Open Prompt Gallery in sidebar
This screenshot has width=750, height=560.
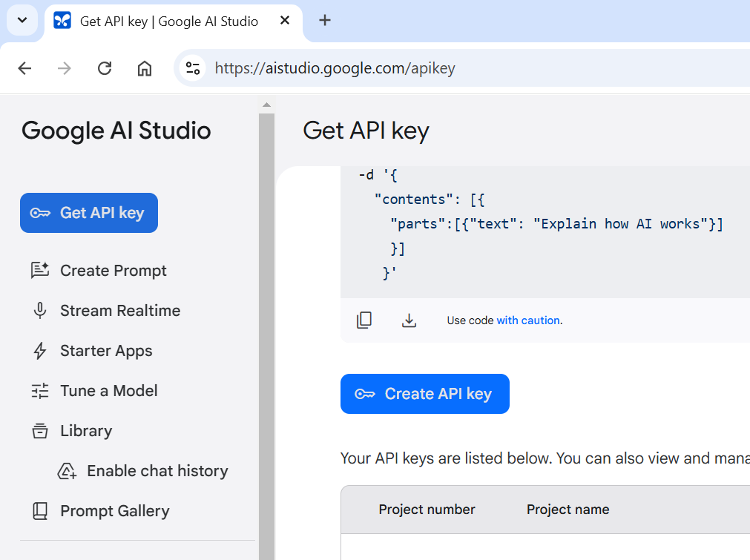[x=114, y=511]
